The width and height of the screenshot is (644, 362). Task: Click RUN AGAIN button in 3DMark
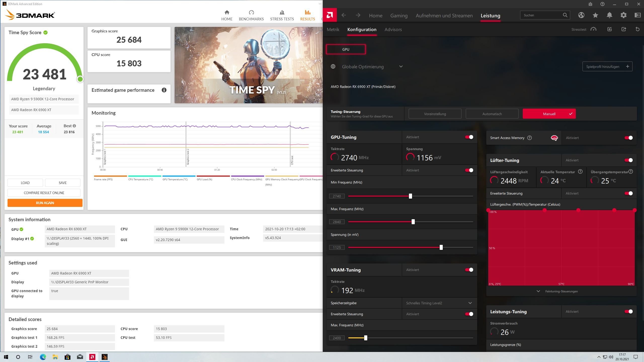pos(45,203)
